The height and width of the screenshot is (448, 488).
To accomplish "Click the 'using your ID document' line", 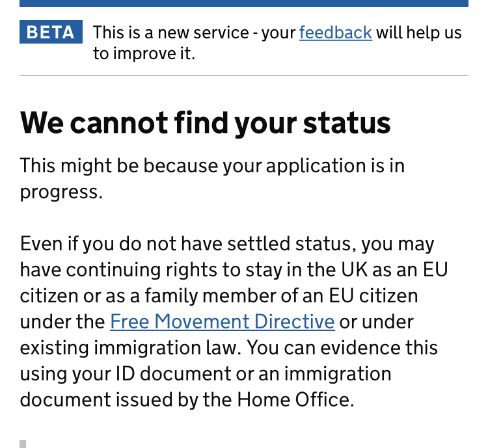I will 206,373.
